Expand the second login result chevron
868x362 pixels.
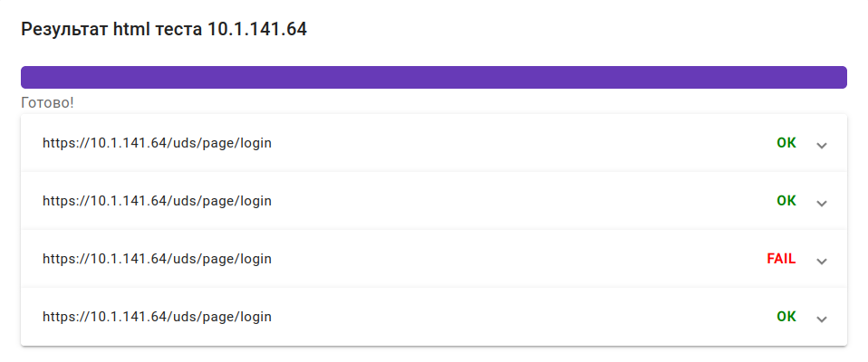(x=822, y=203)
